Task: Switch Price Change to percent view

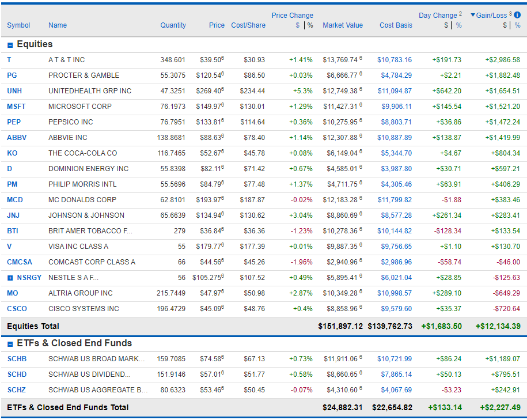Action: point(310,25)
